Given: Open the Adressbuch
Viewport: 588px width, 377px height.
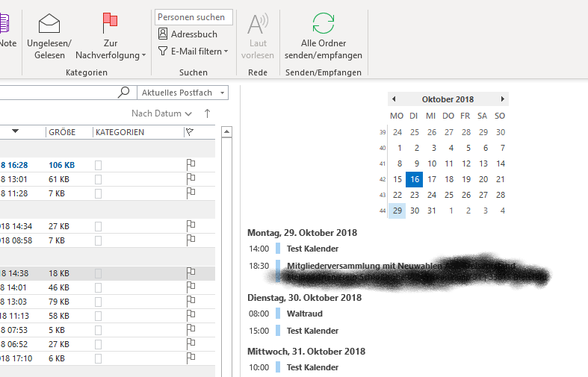Looking at the screenshot, I should click(x=188, y=34).
